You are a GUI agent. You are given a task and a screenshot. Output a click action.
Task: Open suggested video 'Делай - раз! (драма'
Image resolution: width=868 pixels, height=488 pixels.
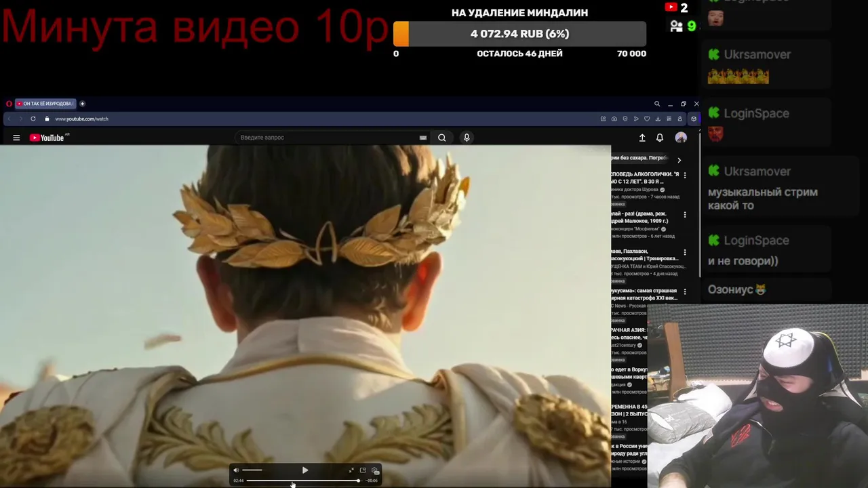pos(640,217)
